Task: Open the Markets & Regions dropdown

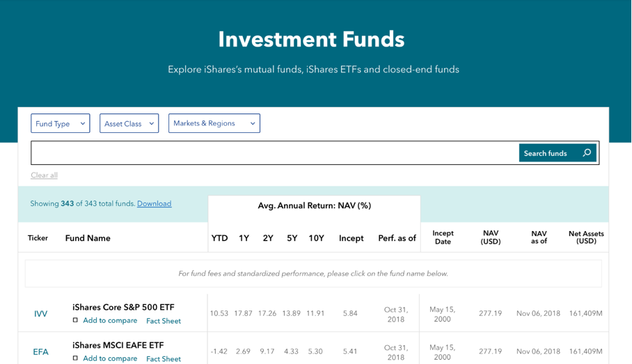Action: coord(214,123)
